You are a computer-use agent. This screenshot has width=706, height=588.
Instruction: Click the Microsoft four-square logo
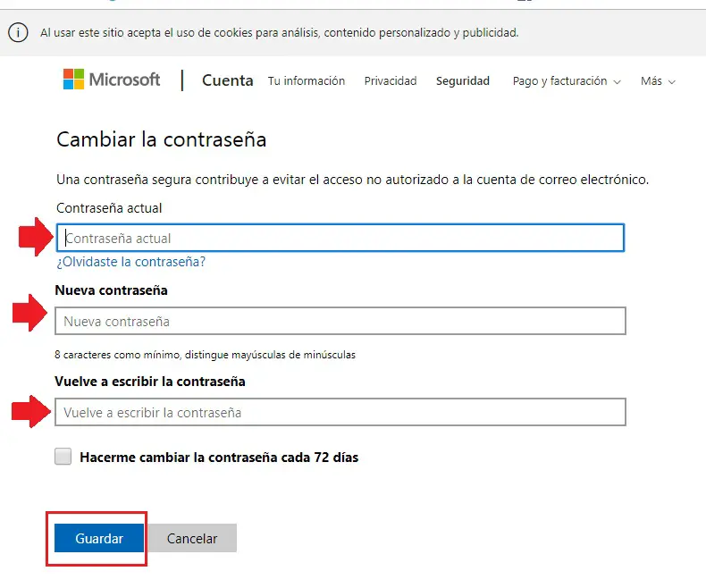pos(73,80)
